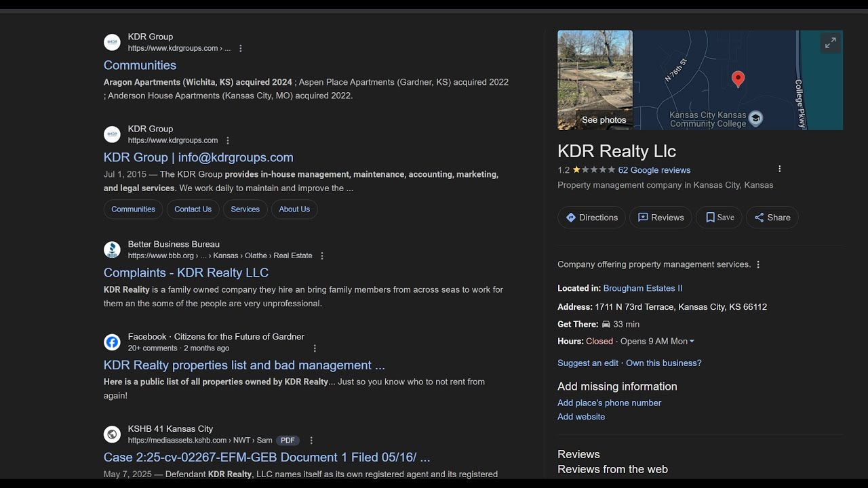This screenshot has width=868, height=488.
Task: Click the mediaassets.kshb.com breadcrumb URL
Action: (200, 441)
